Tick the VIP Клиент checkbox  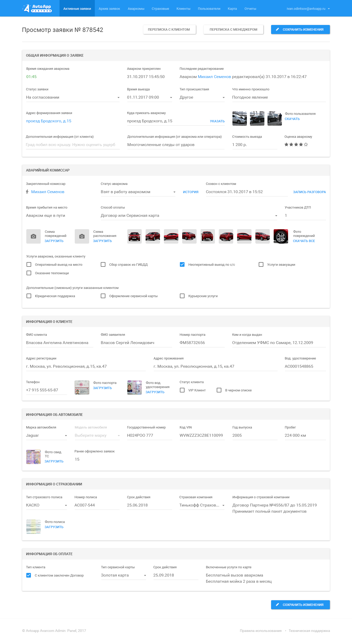(182, 390)
